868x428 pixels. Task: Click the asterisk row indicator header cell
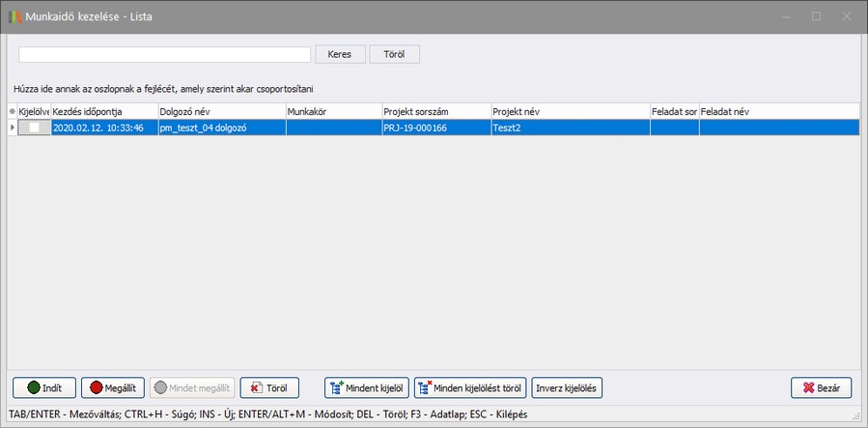13,111
